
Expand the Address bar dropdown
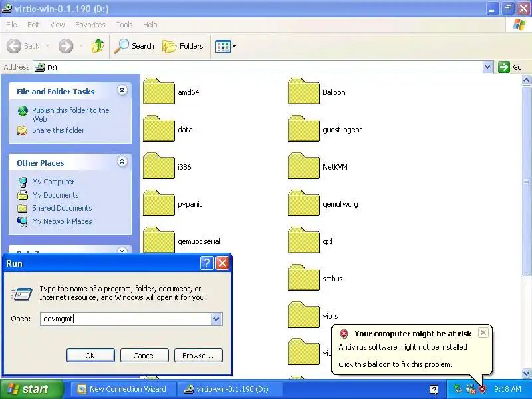pyautogui.click(x=487, y=67)
